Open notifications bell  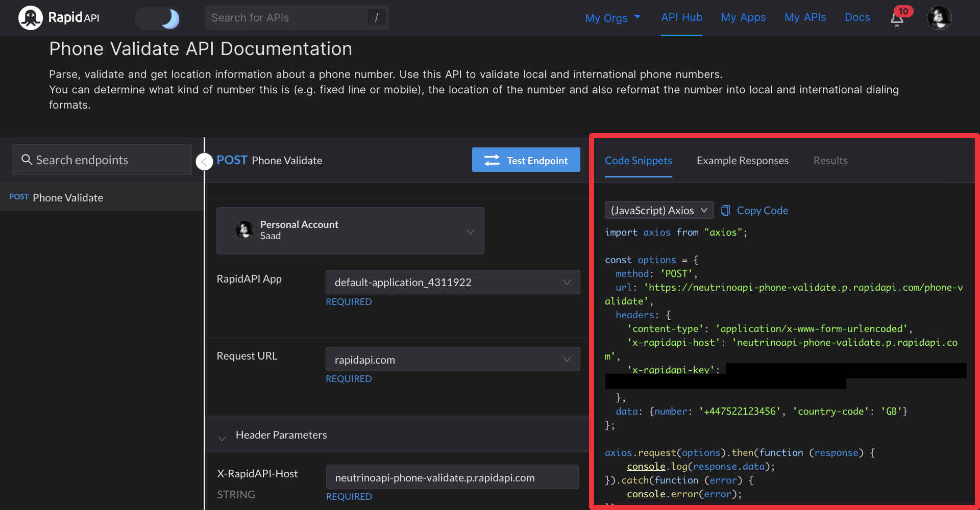(x=897, y=19)
